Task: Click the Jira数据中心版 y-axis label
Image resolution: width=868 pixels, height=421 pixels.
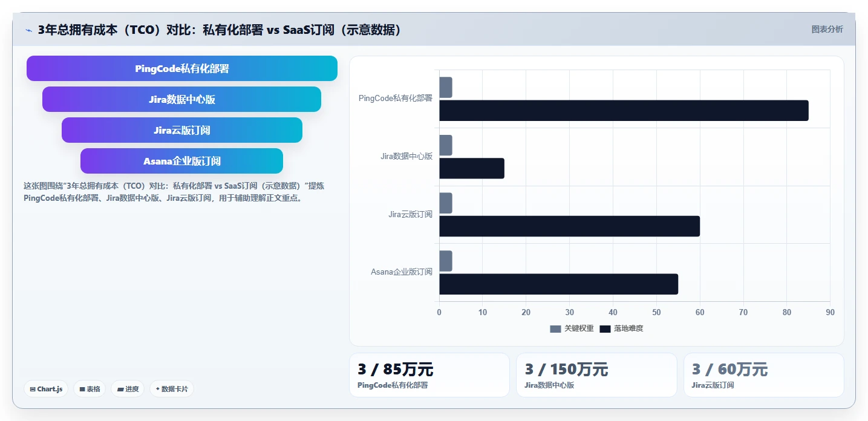Action: coord(406,156)
